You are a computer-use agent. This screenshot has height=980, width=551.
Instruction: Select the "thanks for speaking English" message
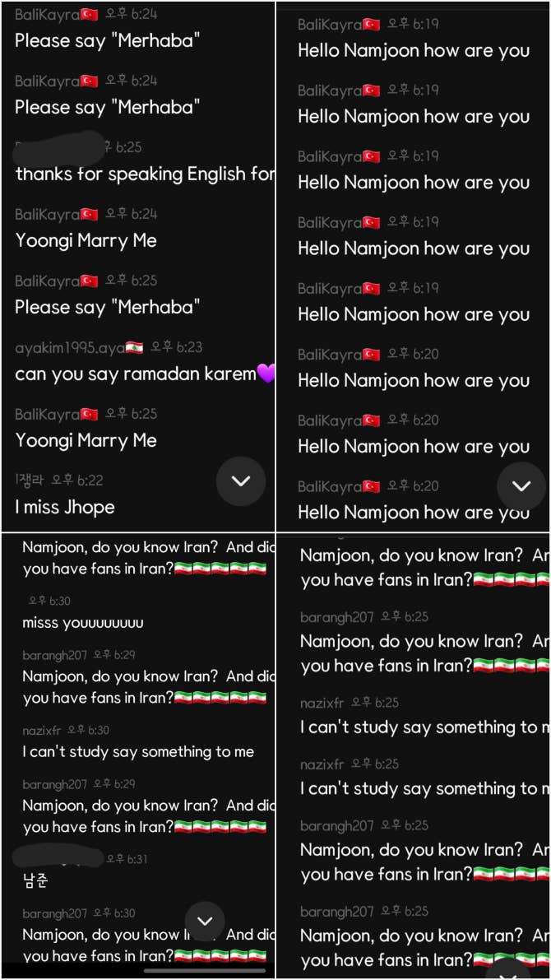pos(144,174)
